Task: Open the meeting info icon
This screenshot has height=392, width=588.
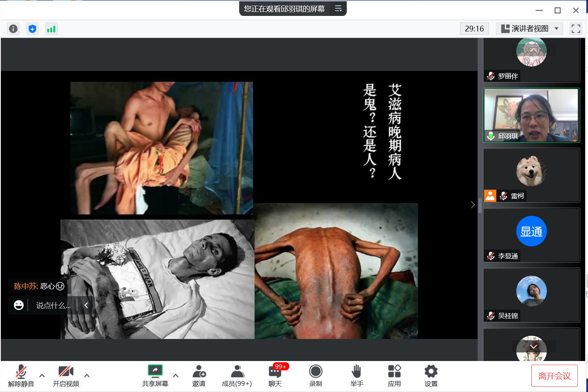Action: [13, 29]
